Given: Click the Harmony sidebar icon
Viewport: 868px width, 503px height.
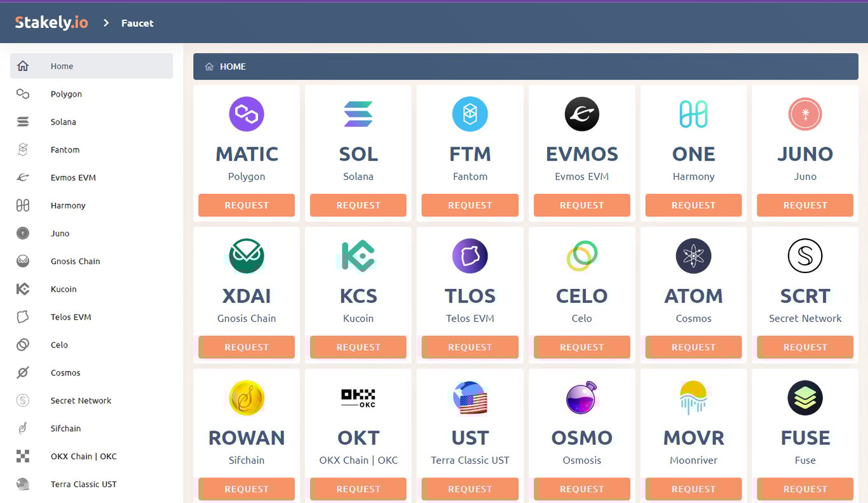Looking at the screenshot, I should coord(23,206).
